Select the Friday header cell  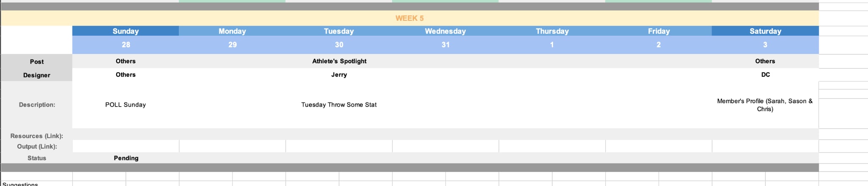[x=659, y=31]
